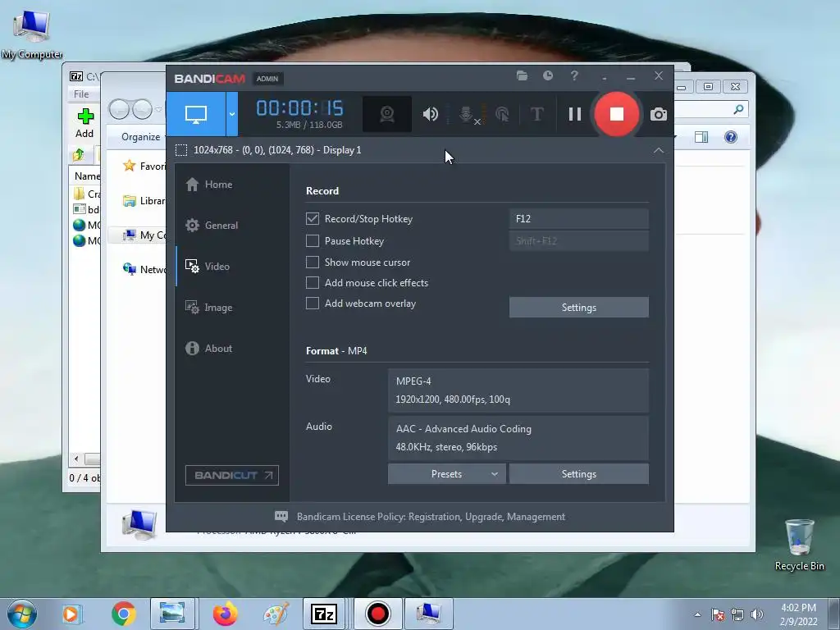840x630 pixels.
Task: Enable Show mouse cursor checkbox
Action: click(x=313, y=262)
